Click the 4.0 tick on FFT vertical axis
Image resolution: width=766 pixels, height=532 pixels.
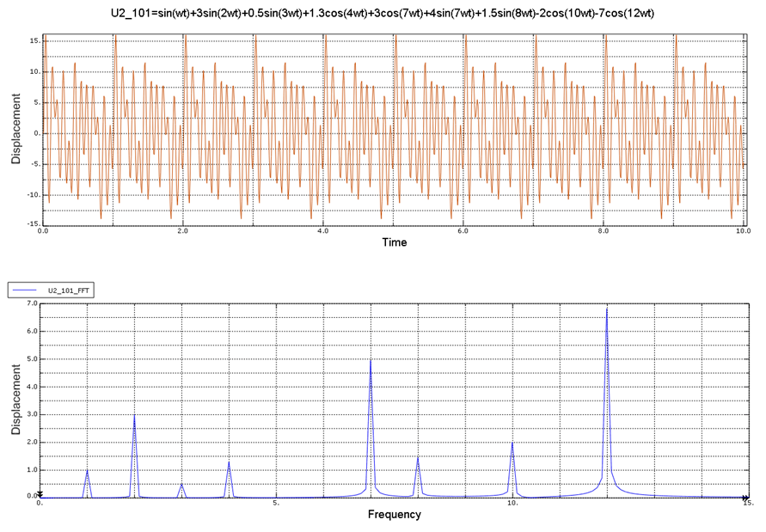(x=33, y=387)
